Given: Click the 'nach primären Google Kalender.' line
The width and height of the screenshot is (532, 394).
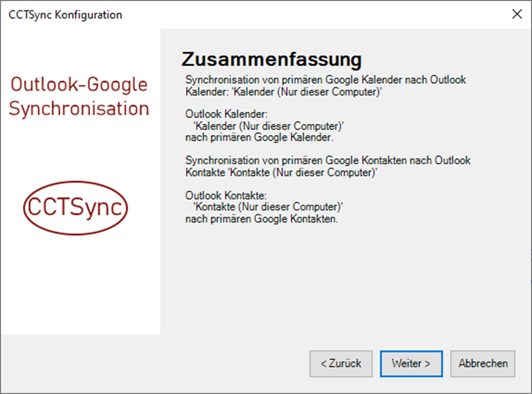Looking at the screenshot, I should (x=259, y=138).
